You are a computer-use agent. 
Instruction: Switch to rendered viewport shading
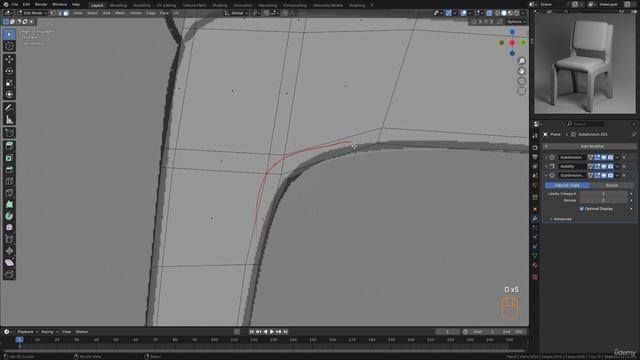click(517, 13)
